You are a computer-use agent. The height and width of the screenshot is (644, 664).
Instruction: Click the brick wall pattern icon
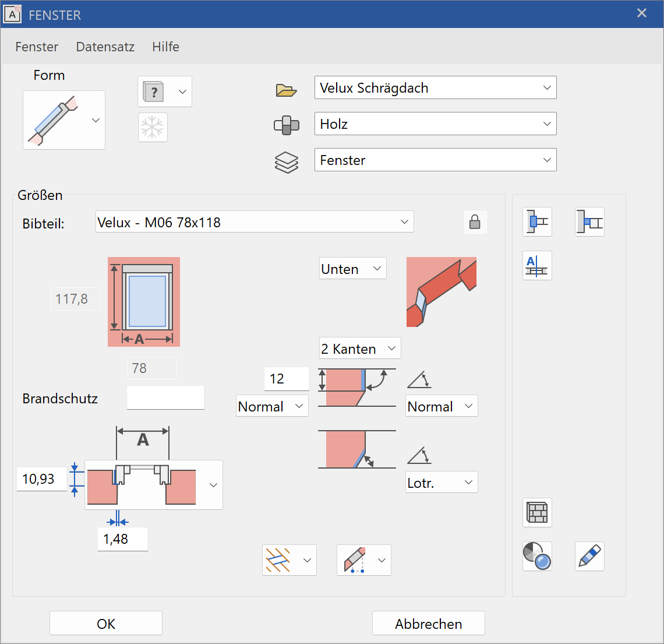pyautogui.click(x=537, y=513)
